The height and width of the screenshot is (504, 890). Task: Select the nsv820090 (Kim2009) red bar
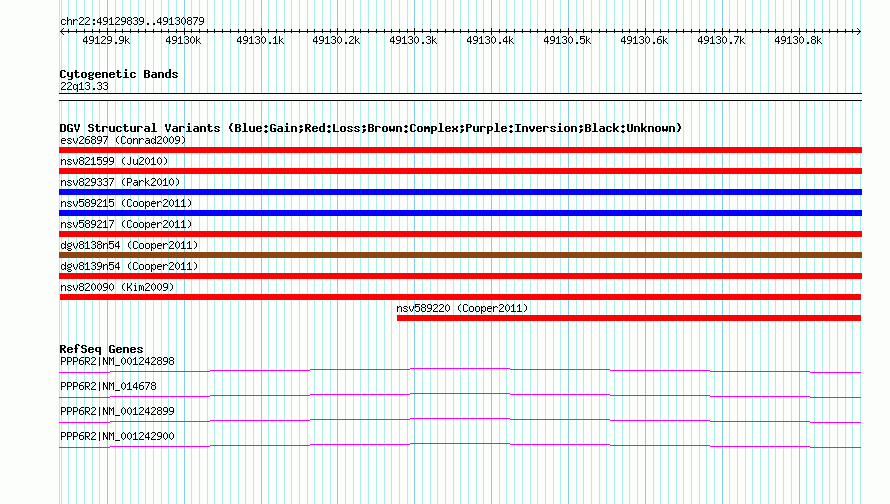pos(460,297)
